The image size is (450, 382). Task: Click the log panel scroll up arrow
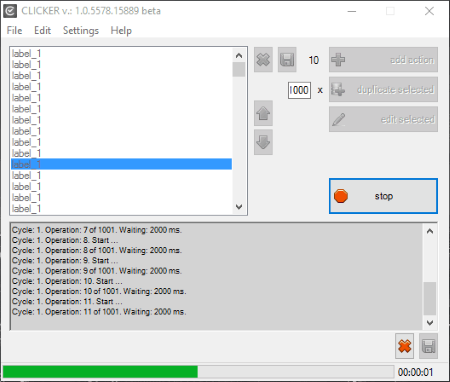[430, 231]
